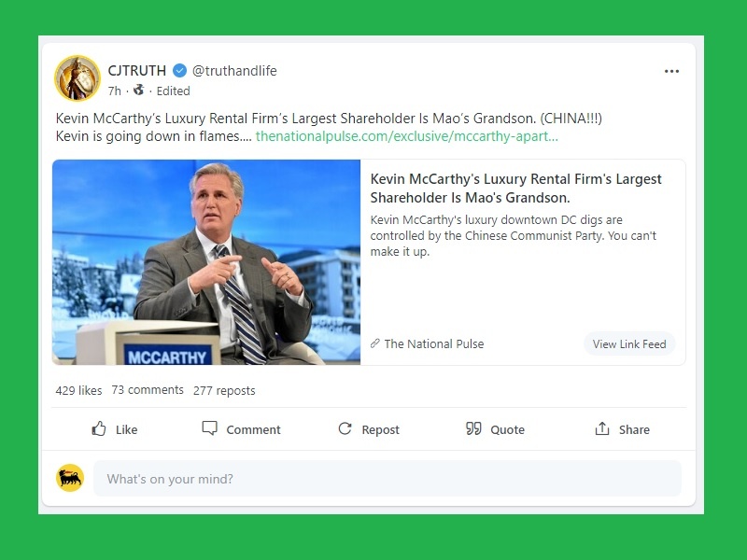Show the 277 reposts list

click(224, 390)
